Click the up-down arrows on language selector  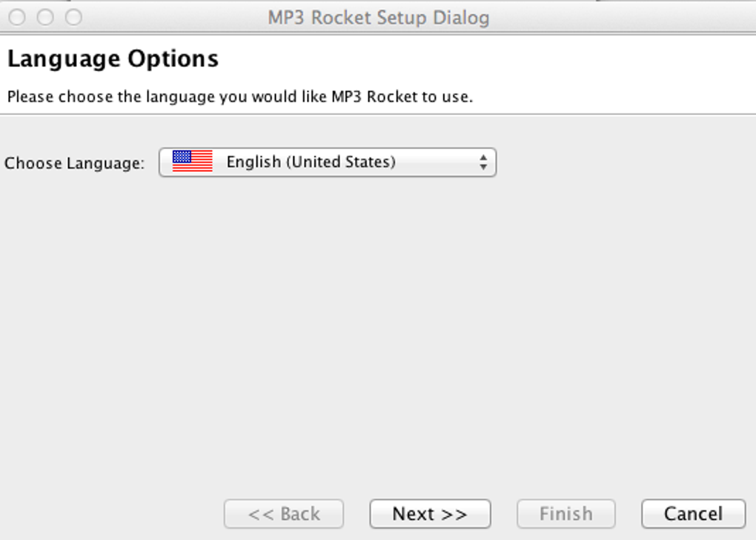[x=483, y=162]
